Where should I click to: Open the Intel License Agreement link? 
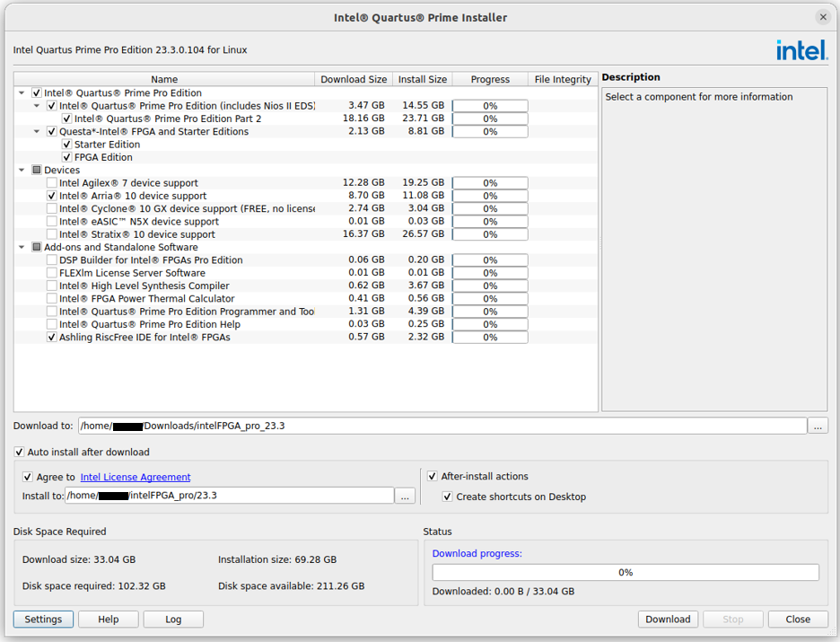click(136, 477)
